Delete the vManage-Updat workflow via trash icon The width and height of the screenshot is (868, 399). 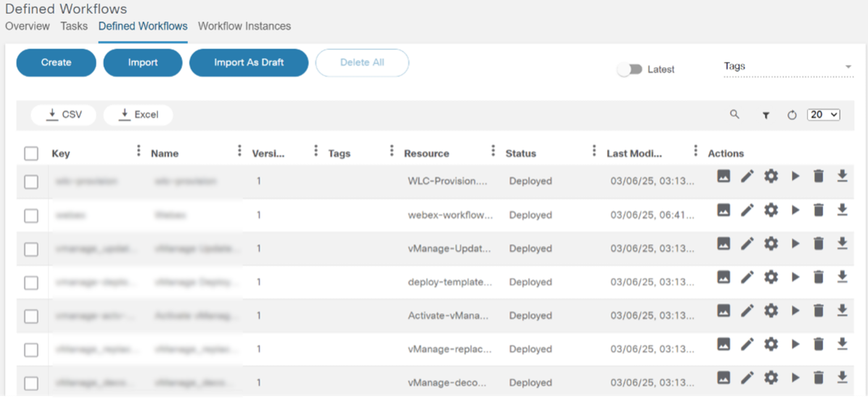pyautogui.click(x=819, y=244)
